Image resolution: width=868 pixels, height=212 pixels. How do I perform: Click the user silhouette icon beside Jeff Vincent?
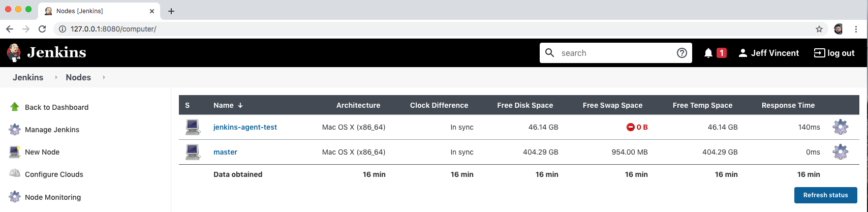coord(743,53)
